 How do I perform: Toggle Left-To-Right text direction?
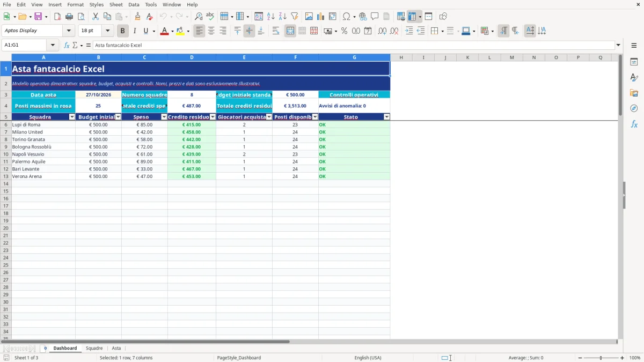(503, 31)
